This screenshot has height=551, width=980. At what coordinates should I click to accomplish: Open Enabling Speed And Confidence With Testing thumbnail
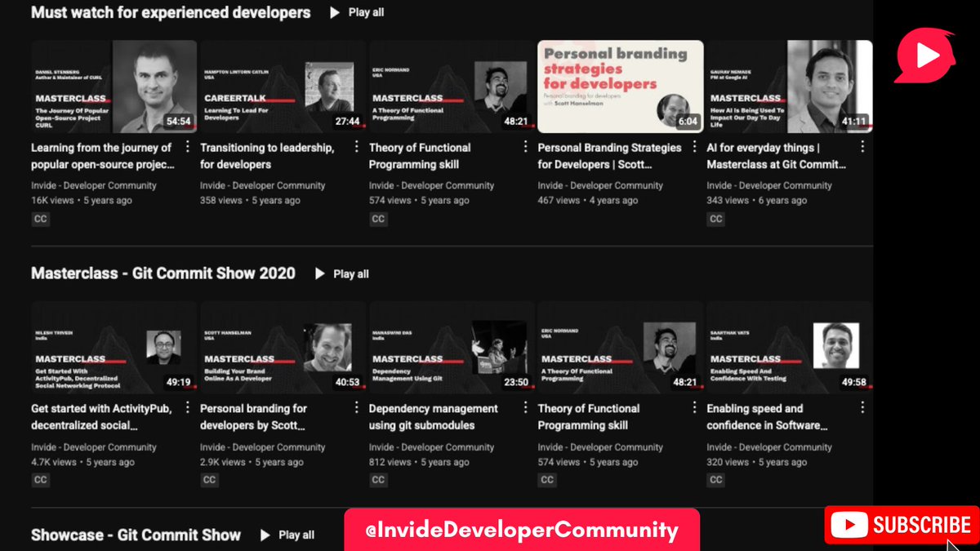(x=790, y=348)
